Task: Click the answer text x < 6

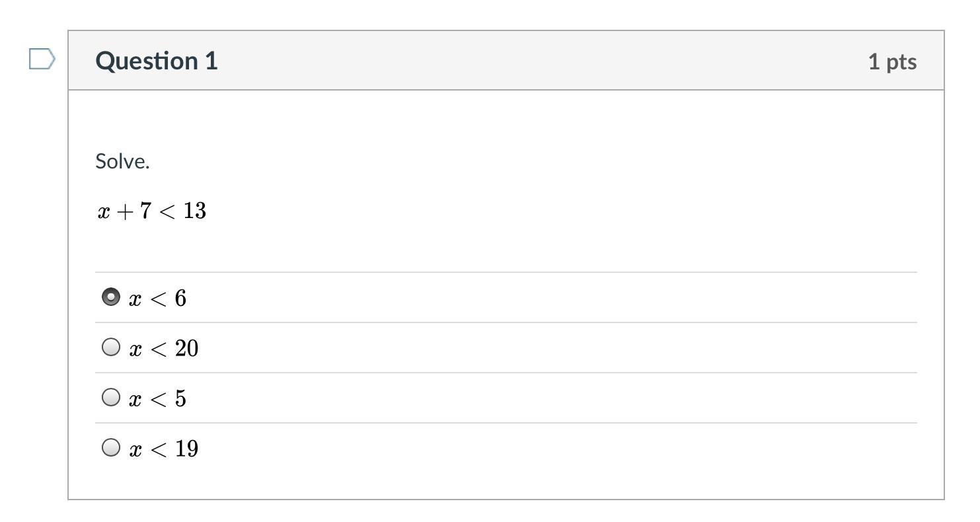Action: (x=158, y=299)
